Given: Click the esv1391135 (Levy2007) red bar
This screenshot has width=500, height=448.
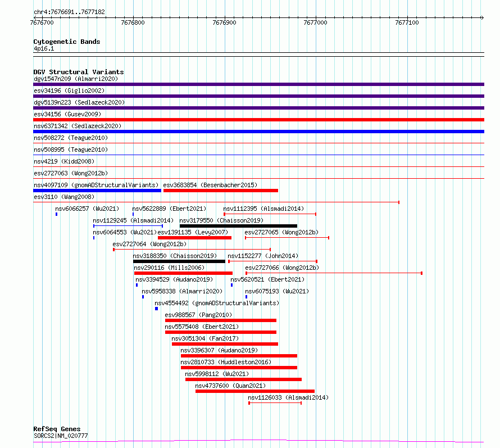Looking at the screenshot, I should 194,238.
